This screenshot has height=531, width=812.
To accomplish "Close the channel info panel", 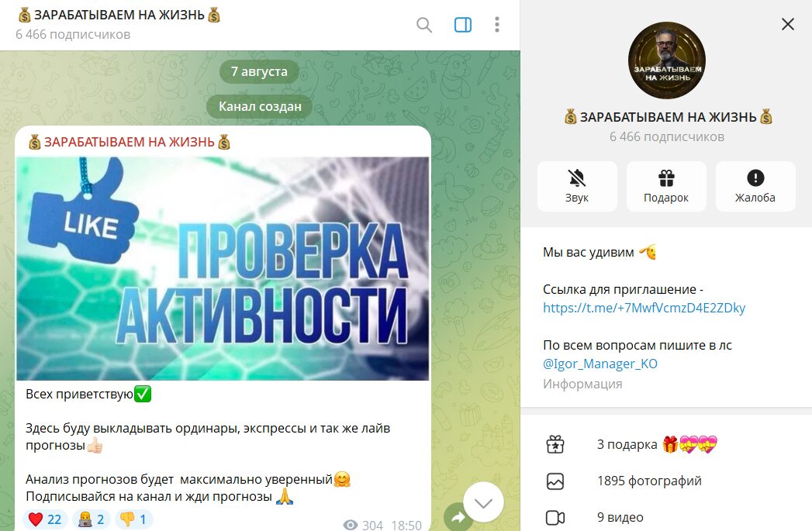I will coord(788,24).
